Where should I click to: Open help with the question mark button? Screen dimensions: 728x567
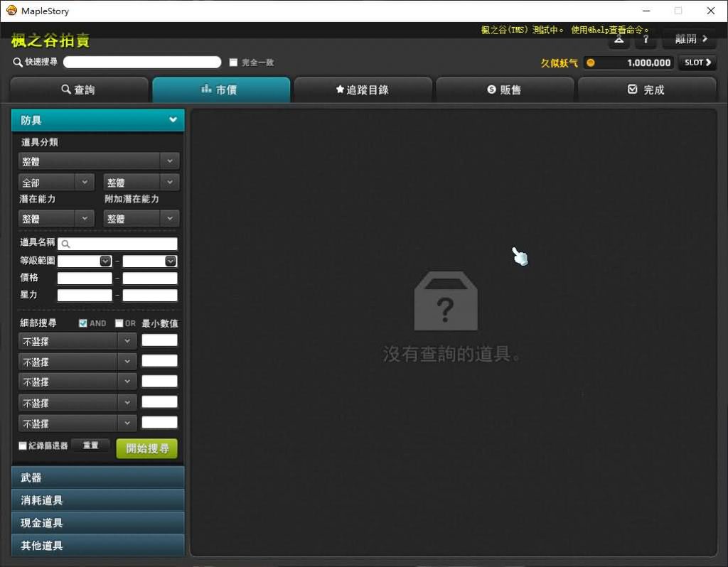(x=646, y=40)
